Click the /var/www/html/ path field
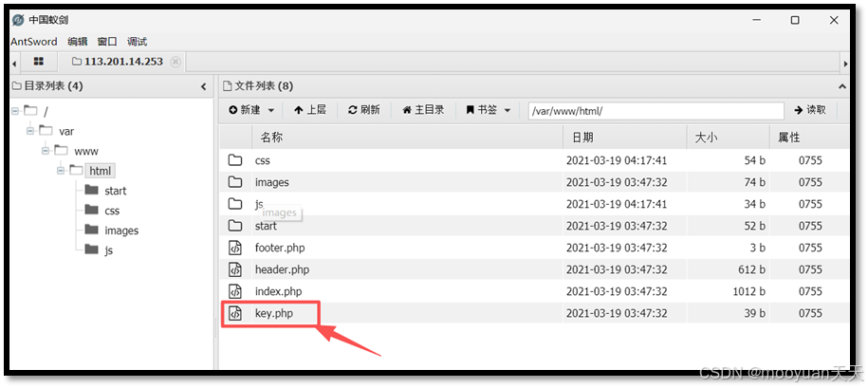Viewport: 868px width, 388px height. 656,111
